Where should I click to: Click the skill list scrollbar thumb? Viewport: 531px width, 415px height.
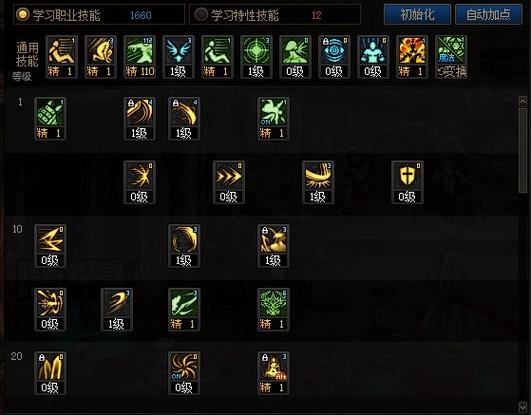(x=523, y=151)
